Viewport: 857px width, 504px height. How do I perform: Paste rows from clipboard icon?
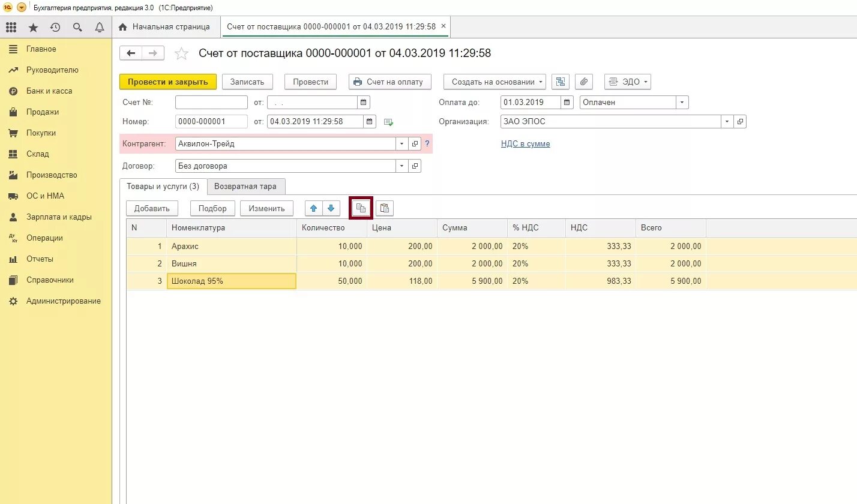click(385, 208)
